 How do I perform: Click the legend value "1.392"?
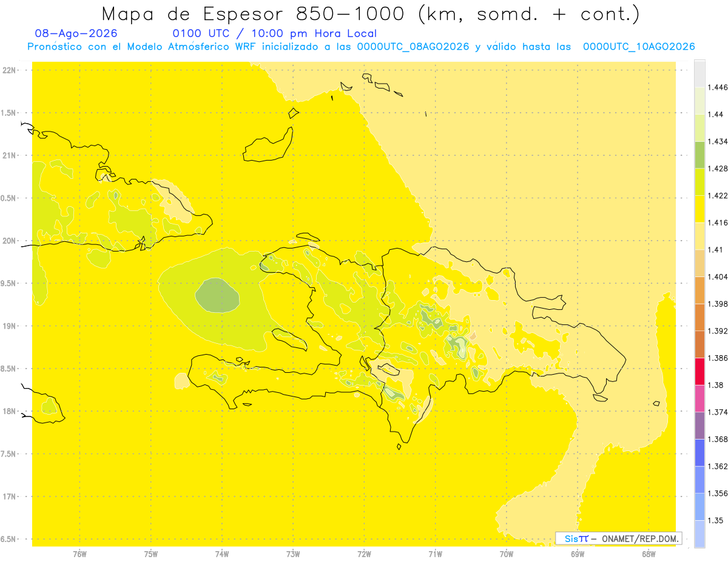(x=717, y=331)
